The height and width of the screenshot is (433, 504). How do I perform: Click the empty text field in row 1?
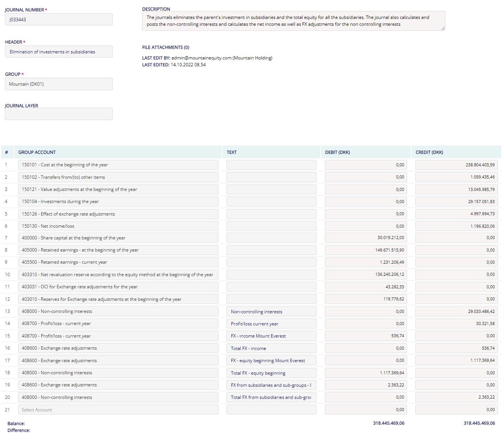tap(272, 165)
